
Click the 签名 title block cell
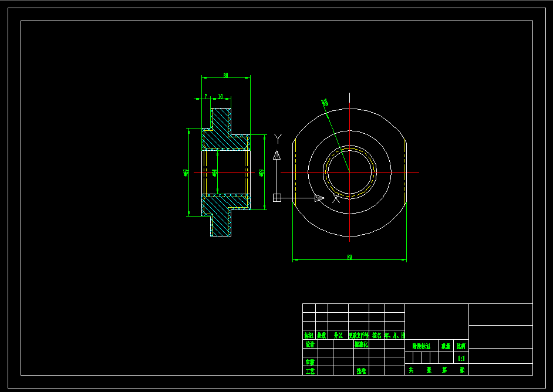pyautogui.click(x=377, y=335)
